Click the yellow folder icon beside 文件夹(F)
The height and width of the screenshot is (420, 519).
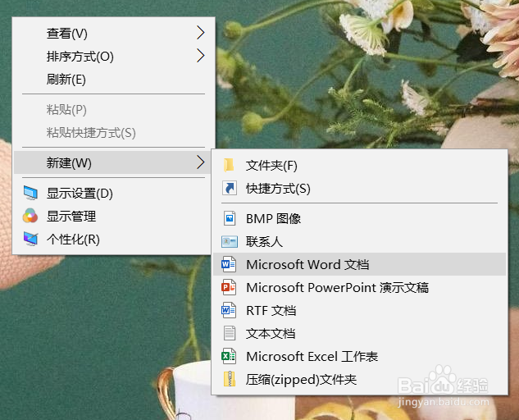[x=229, y=165]
